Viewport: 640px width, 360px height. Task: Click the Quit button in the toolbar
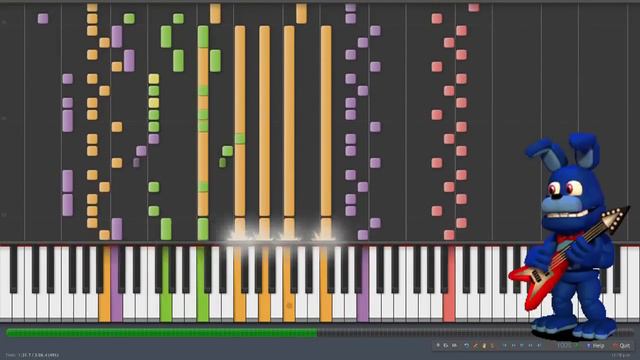(x=622, y=346)
